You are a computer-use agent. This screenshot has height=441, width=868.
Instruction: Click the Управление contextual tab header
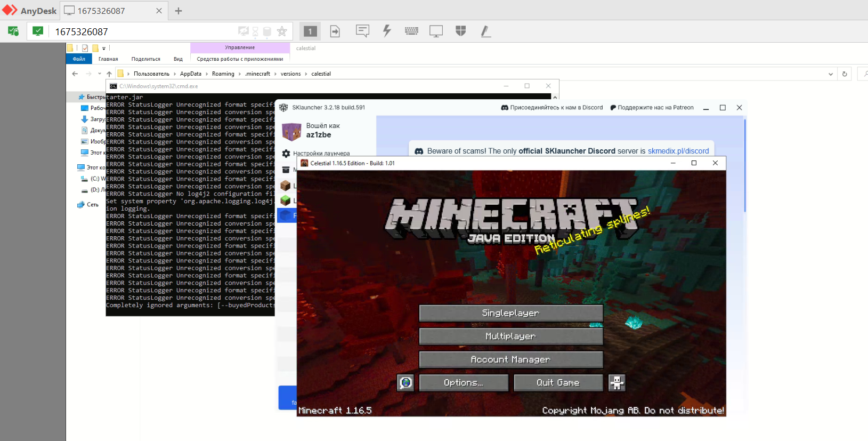coord(240,47)
